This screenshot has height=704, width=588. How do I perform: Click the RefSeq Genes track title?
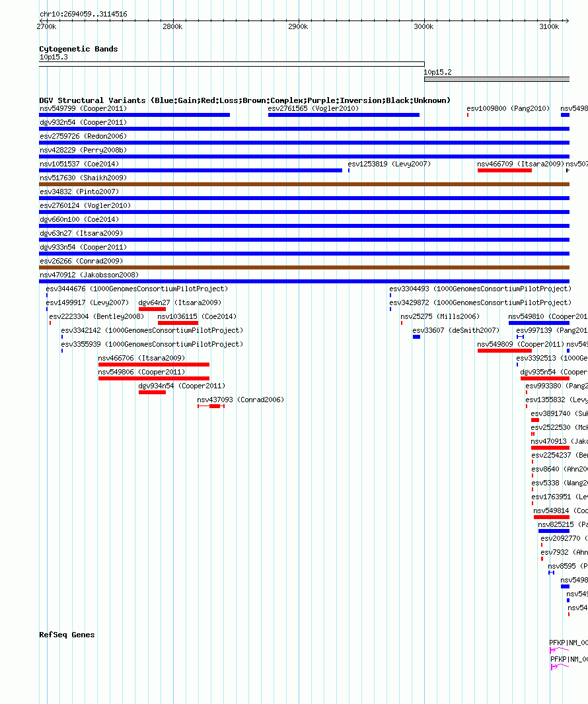(x=67, y=635)
